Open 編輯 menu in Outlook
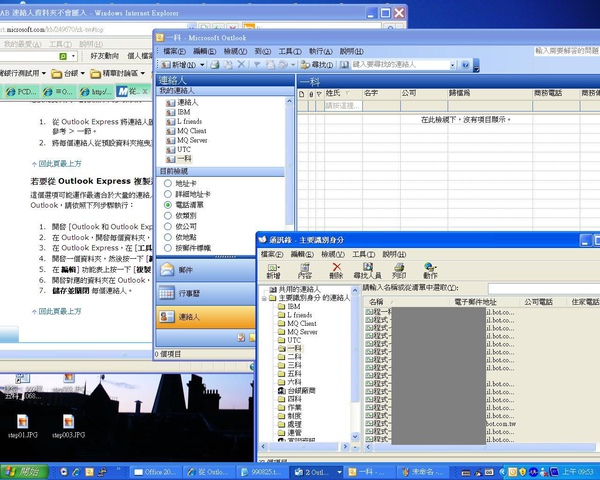Viewport: 600px width, 480px height. pos(204,51)
